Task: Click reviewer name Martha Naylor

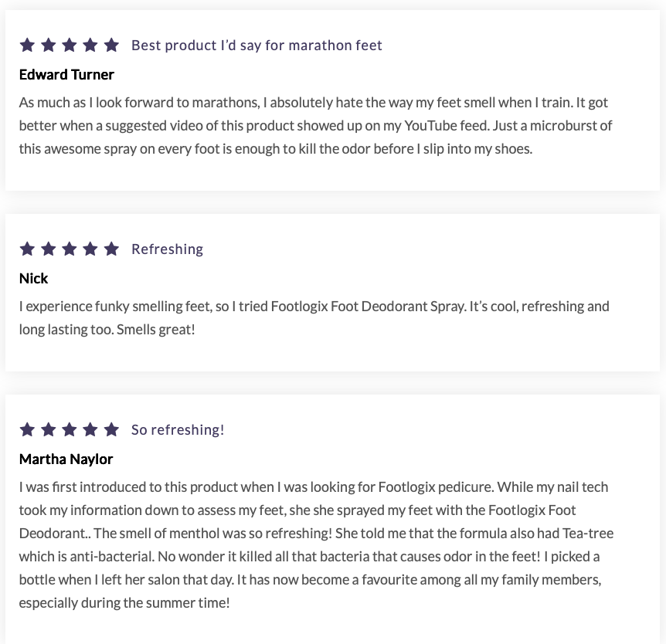Action: (x=66, y=459)
